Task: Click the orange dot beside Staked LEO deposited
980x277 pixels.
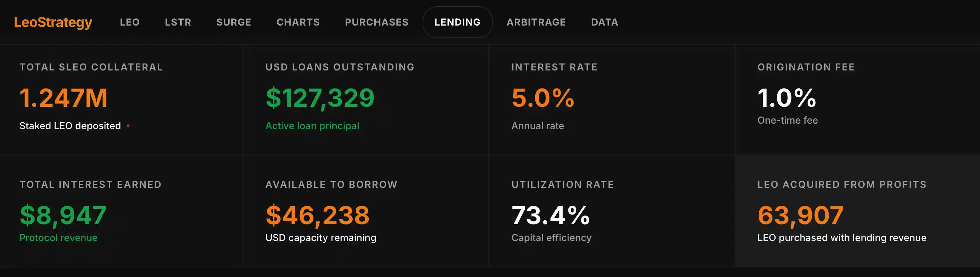Action: coord(128,126)
